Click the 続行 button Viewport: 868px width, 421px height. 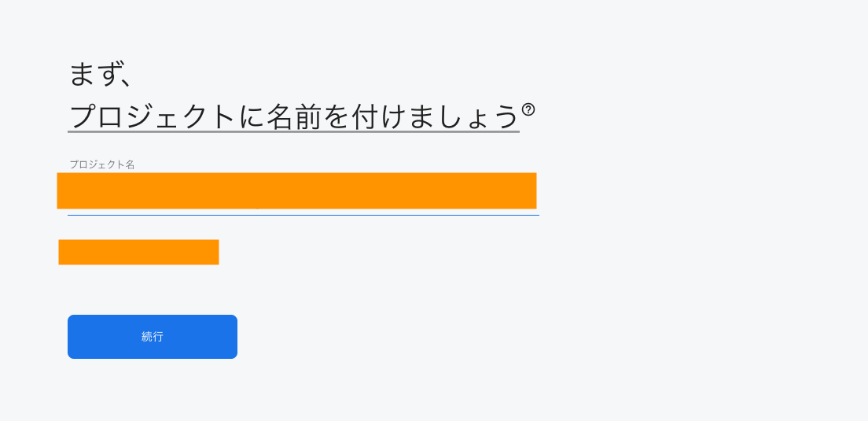[153, 336]
